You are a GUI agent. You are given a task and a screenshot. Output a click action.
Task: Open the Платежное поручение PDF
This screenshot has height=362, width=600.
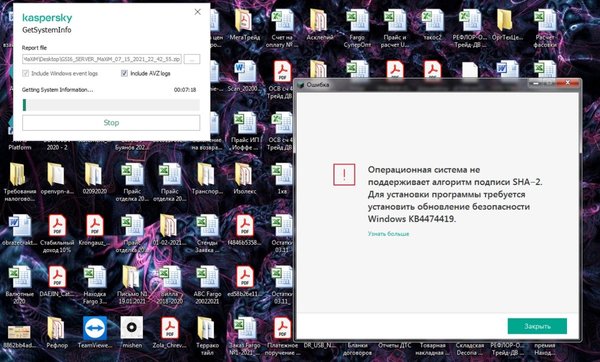coord(282,328)
